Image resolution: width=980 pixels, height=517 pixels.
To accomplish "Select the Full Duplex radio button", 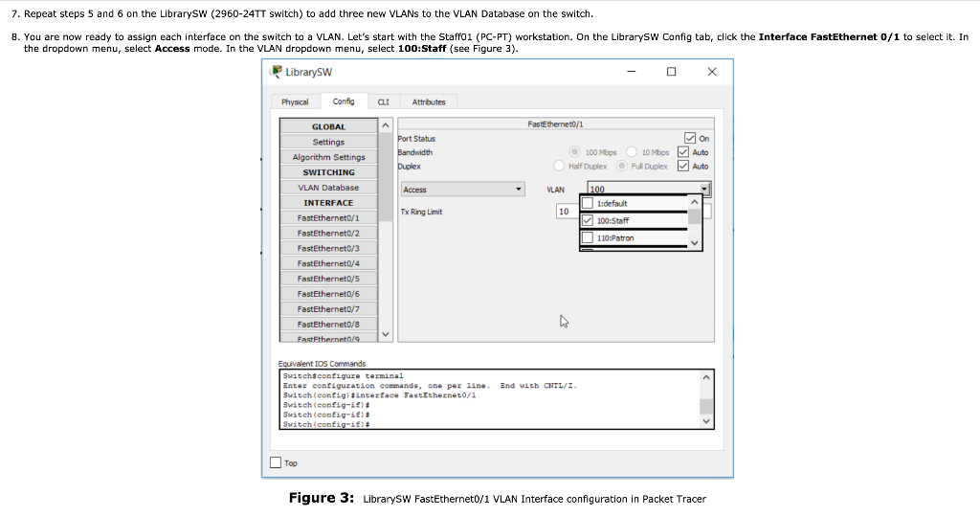I will (x=621, y=167).
